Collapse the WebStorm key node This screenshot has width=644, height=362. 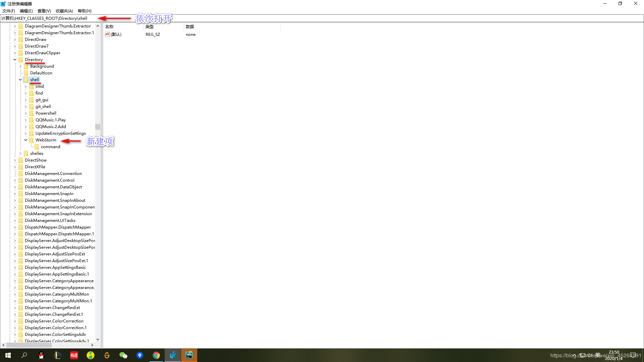26,140
